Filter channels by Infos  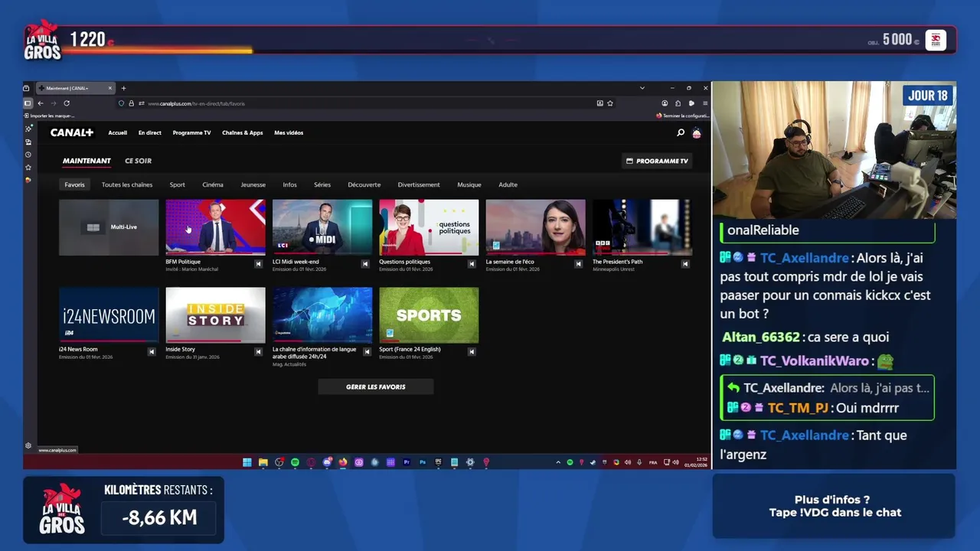[289, 184]
